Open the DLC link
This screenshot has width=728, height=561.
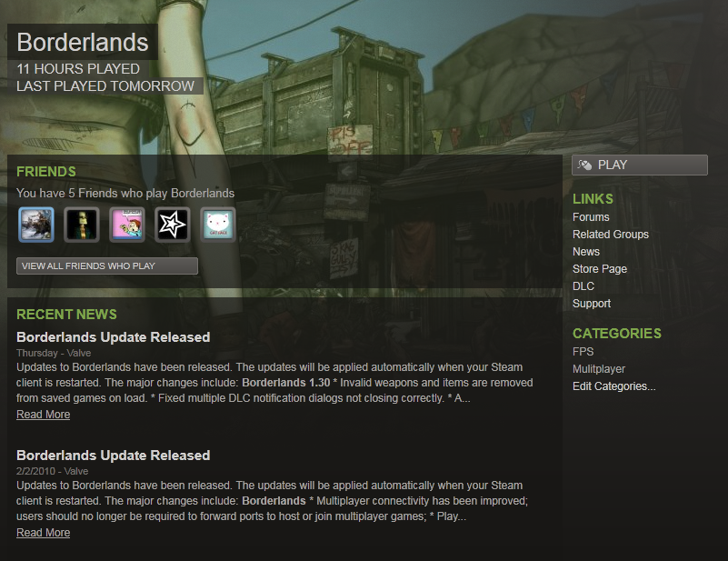(x=583, y=286)
